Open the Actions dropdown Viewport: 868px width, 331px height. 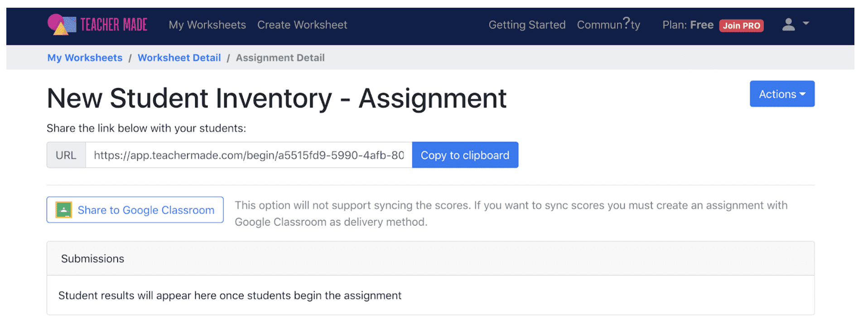tap(781, 94)
